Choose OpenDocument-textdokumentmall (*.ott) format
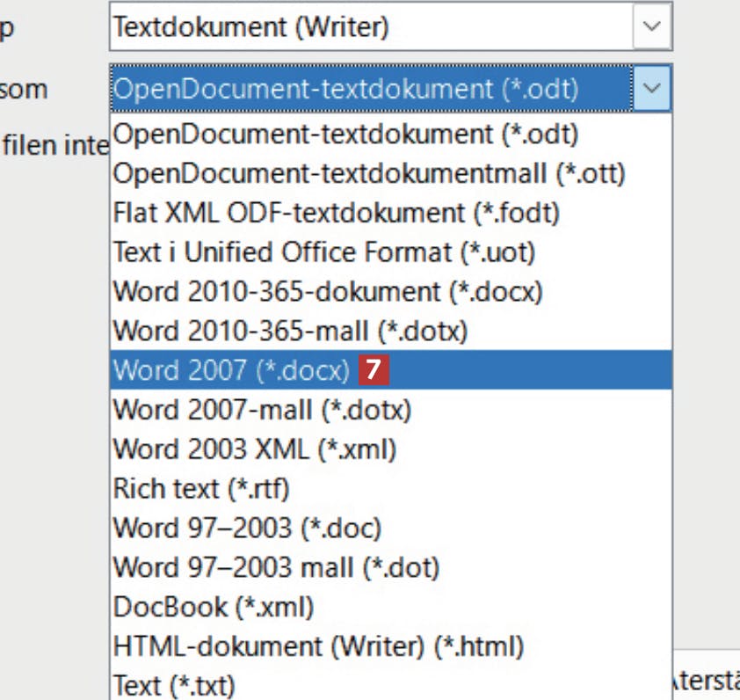Image resolution: width=740 pixels, height=700 pixels. point(369,173)
